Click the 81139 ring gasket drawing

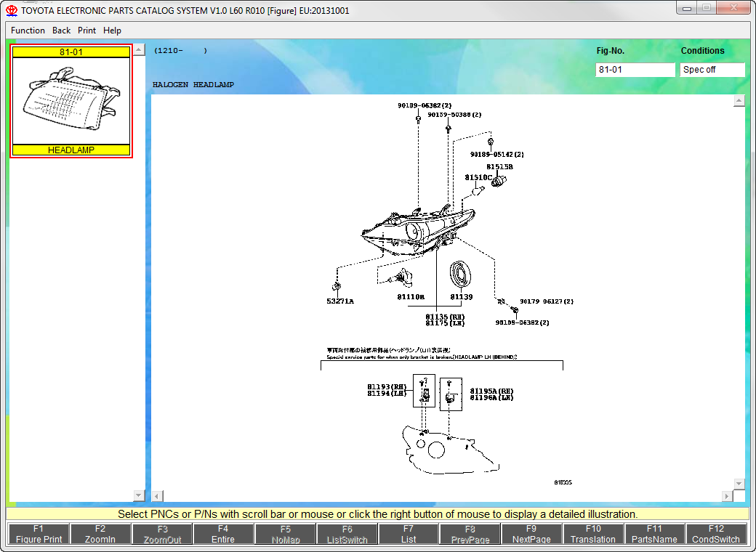(460, 275)
